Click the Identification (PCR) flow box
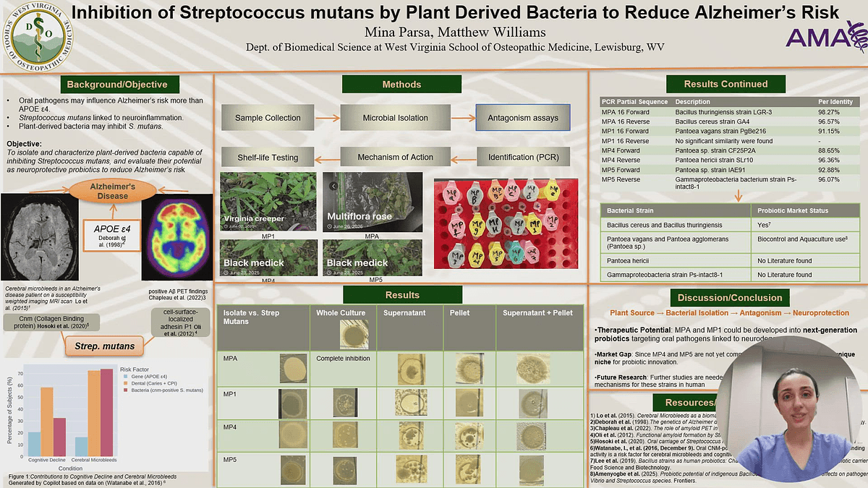868x488 pixels. pos(522,157)
